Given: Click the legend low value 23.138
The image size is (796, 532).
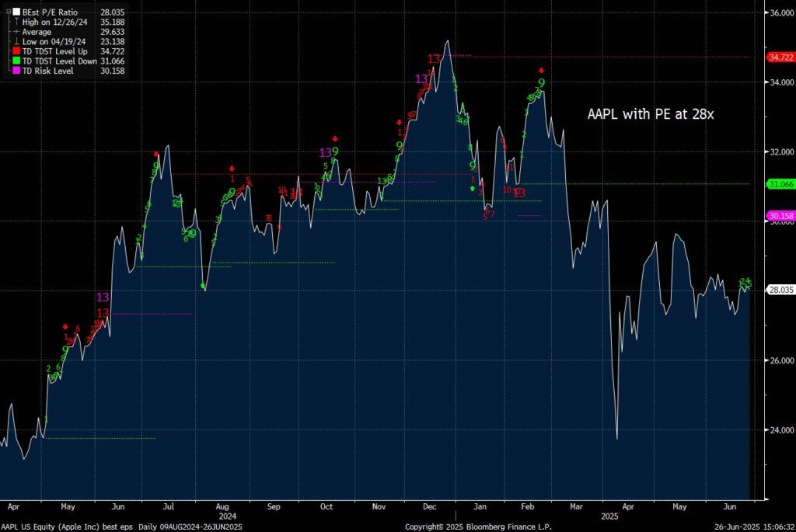Looking at the screenshot, I should tap(112, 42).
